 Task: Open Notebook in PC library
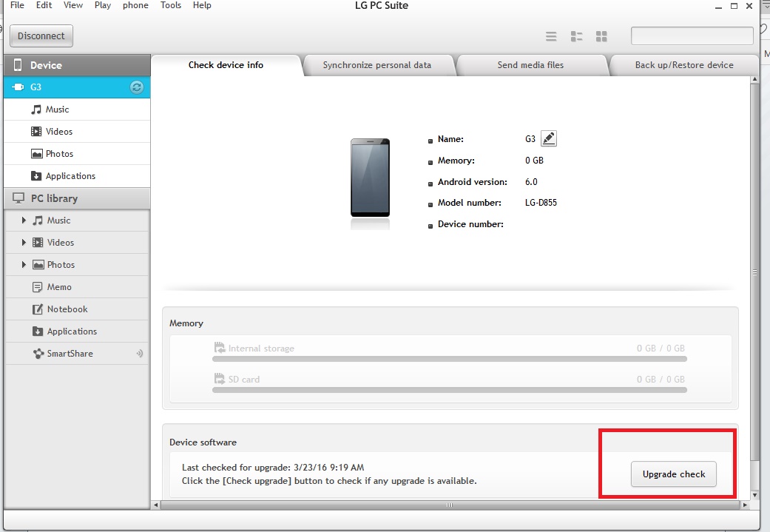click(x=77, y=309)
